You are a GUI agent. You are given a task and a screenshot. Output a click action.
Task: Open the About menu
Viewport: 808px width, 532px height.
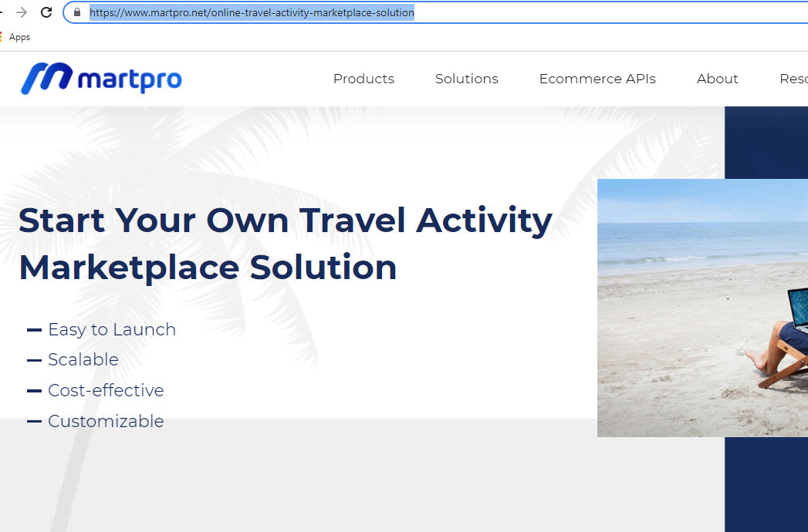[x=717, y=79]
